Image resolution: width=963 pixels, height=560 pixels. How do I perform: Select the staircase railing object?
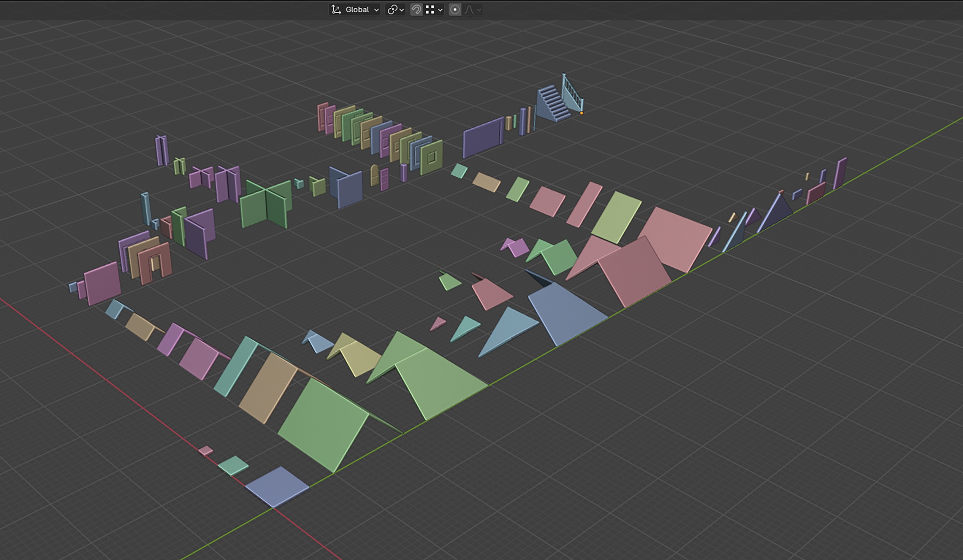click(x=573, y=93)
